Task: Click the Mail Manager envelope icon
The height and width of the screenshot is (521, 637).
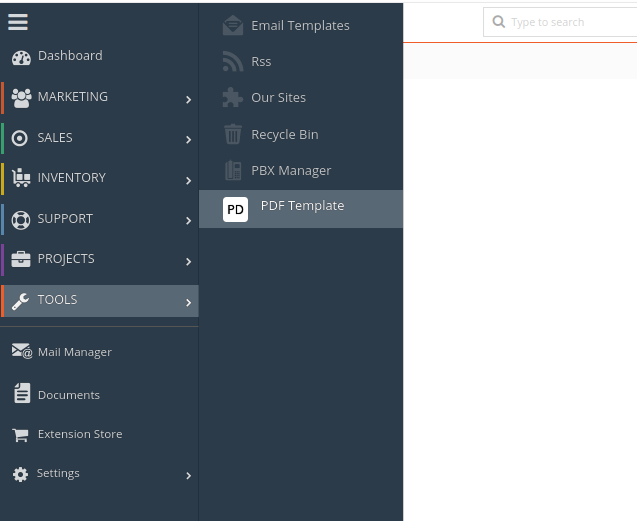Action: coord(22,351)
